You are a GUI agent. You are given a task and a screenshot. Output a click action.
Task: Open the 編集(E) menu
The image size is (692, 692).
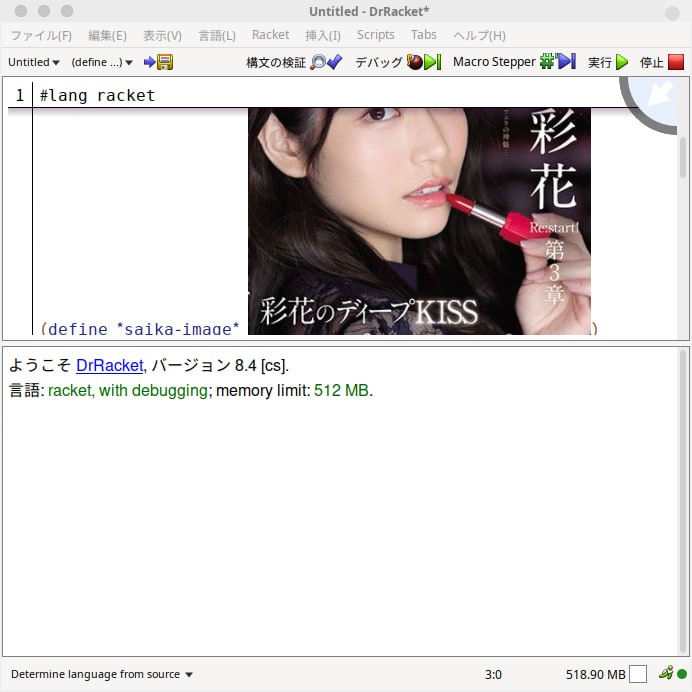click(107, 35)
